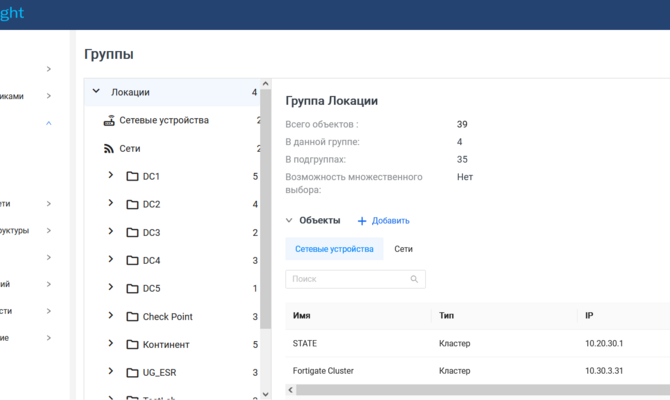
Task: Click the magnifier icon in the search box
Action: [x=414, y=279]
